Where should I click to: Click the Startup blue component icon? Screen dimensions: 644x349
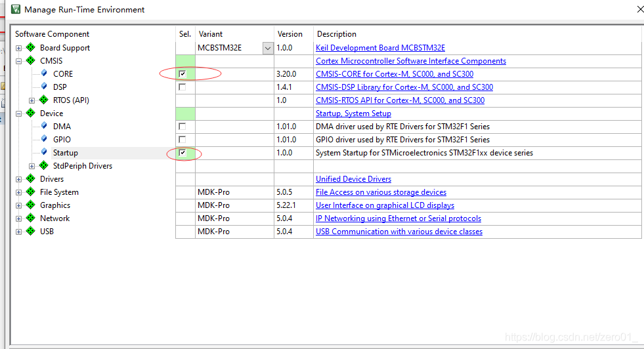[x=44, y=152]
